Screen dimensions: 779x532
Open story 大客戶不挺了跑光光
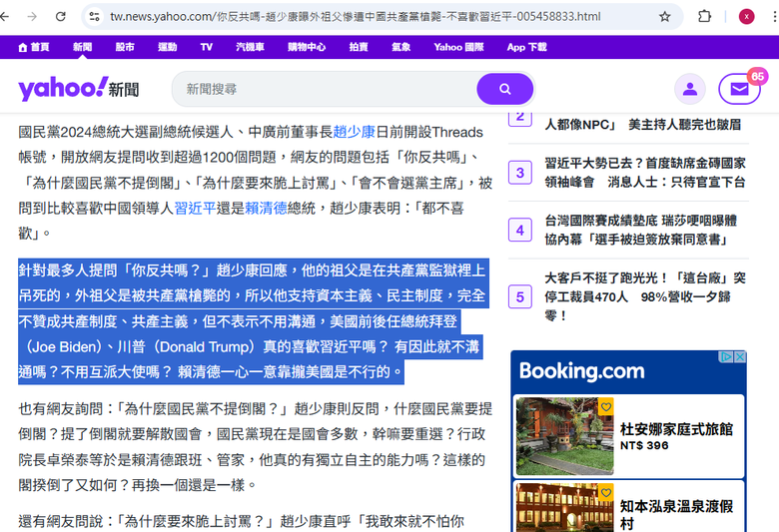pos(645,296)
